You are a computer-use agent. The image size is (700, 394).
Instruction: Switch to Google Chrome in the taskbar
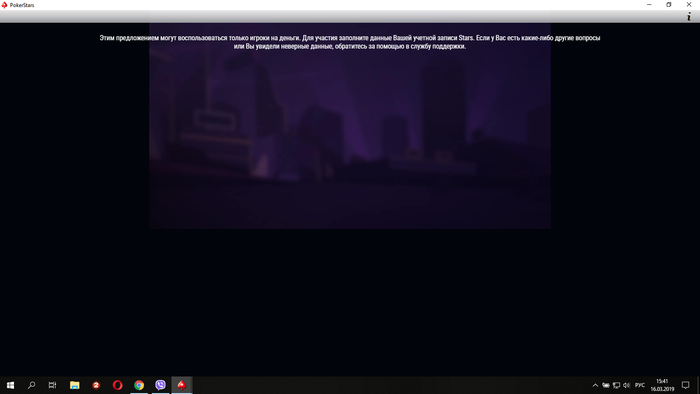point(139,385)
